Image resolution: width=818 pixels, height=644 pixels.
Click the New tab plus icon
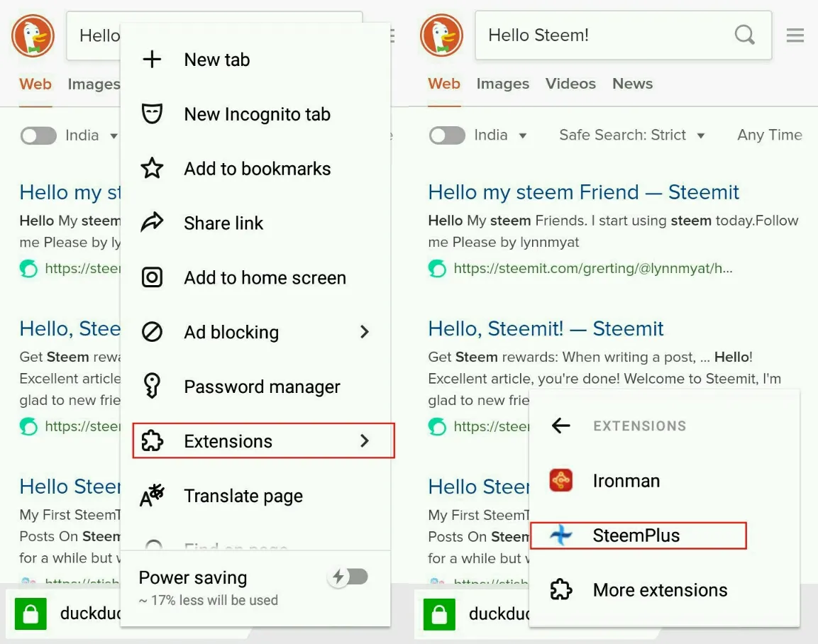[152, 60]
